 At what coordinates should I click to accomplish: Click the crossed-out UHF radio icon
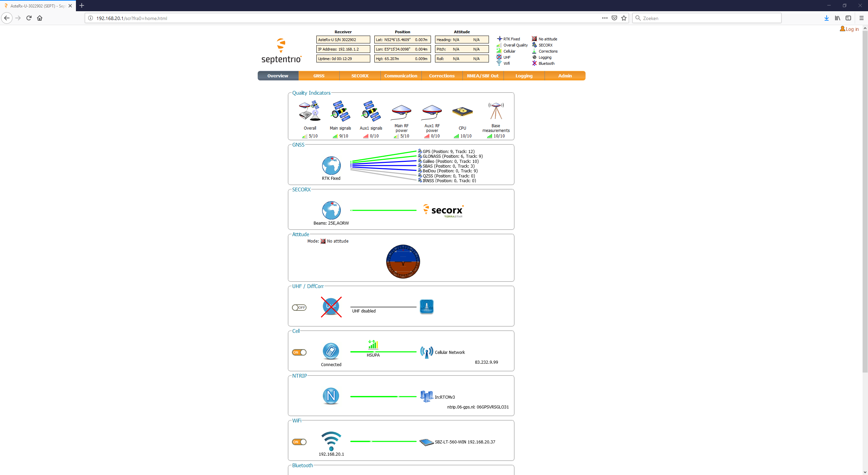point(331,307)
